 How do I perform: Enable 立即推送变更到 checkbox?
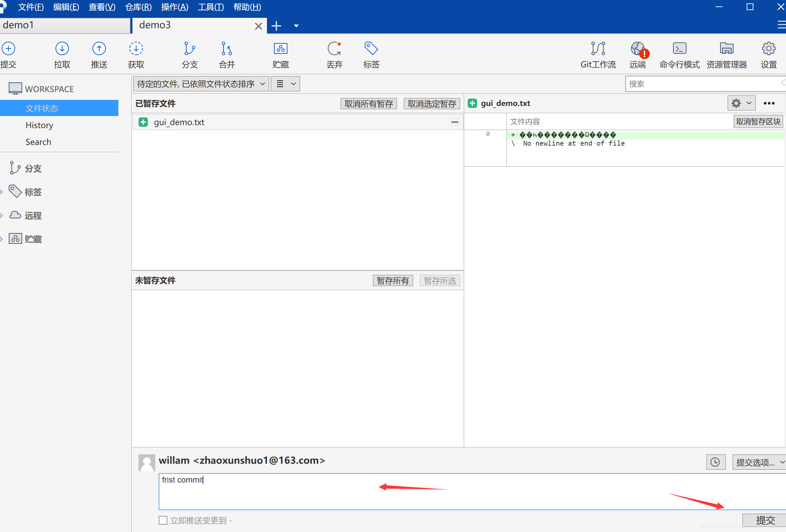click(163, 520)
